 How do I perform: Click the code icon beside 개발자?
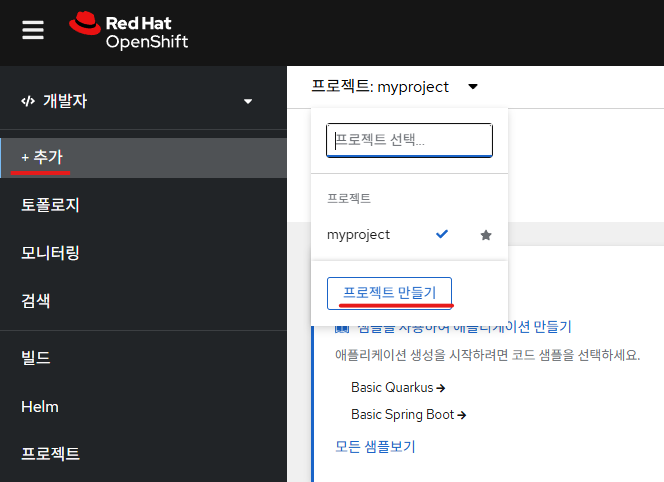click(28, 101)
